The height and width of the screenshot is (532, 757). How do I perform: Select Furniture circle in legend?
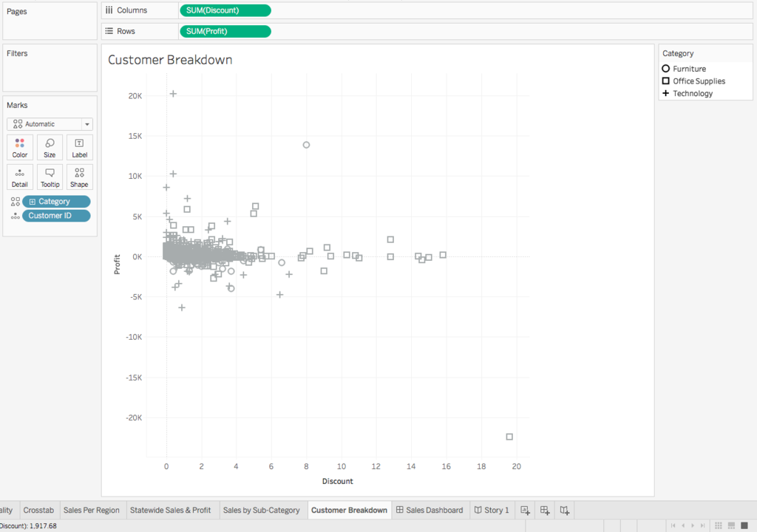point(666,69)
